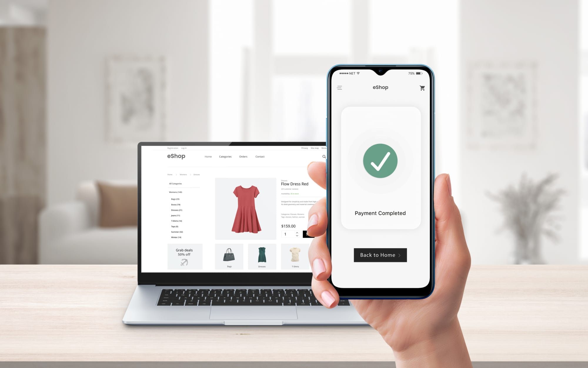Viewport: 588px width, 368px height.
Task: Click the Bags thumbnail in related items
Action: coord(229,254)
